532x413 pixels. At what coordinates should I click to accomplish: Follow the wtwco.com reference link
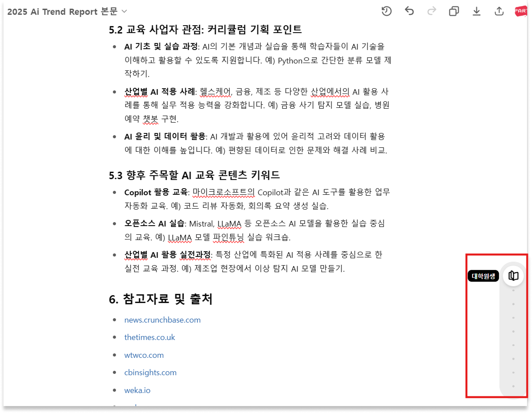click(x=144, y=355)
